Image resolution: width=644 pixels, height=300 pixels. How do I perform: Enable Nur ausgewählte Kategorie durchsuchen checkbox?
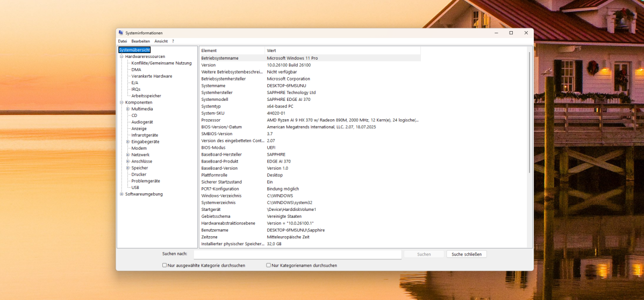pyautogui.click(x=164, y=265)
